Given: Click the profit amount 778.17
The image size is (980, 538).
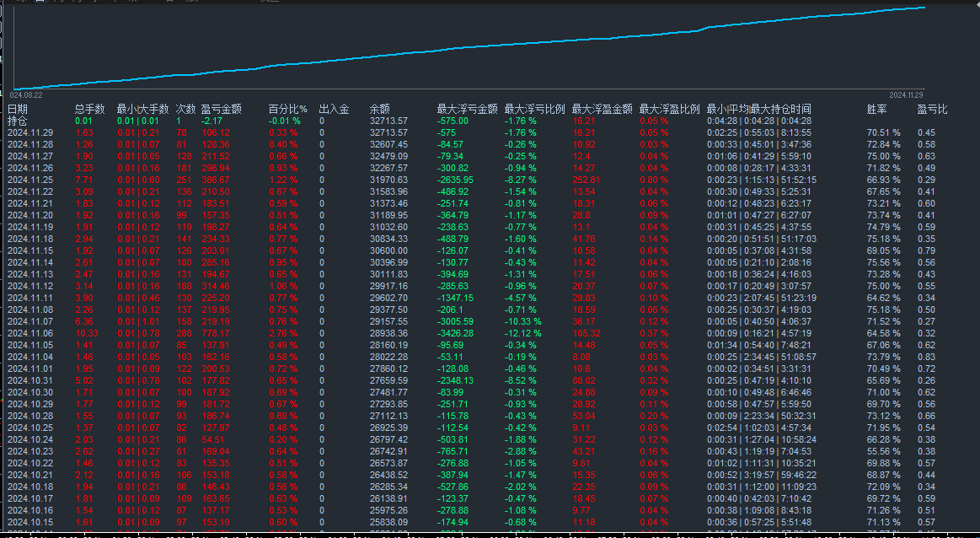Looking at the screenshot, I should (216, 333).
